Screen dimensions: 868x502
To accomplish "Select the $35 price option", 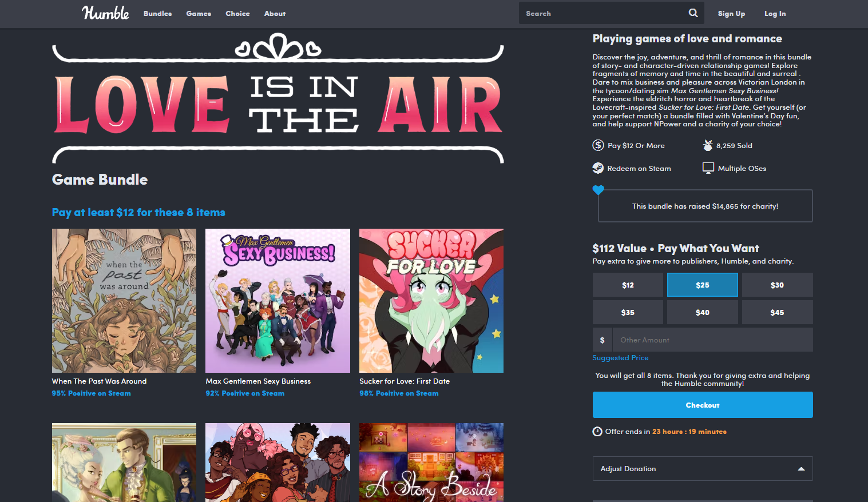I will (628, 312).
